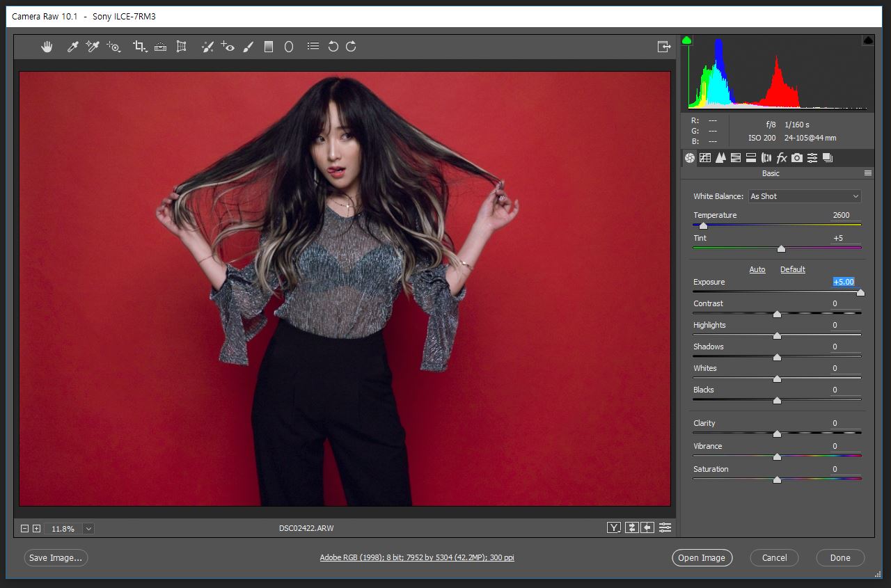This screenshot has width=891, height=588.
Task: Toggle highlight clipping warning on histogram
Action: pos(868,41)
